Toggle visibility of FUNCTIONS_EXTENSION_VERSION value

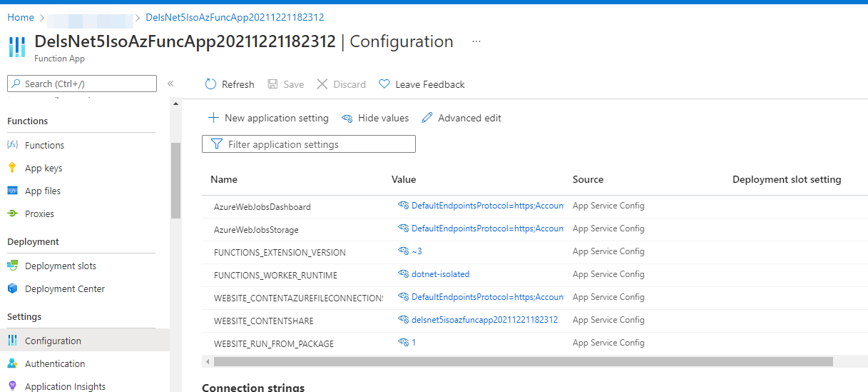(403, 251)
